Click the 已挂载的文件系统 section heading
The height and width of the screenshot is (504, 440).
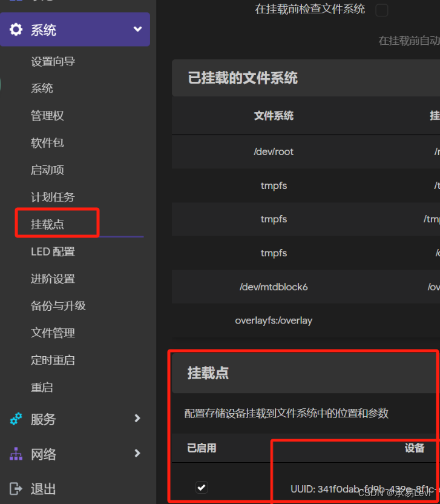[x=243, y=78]
